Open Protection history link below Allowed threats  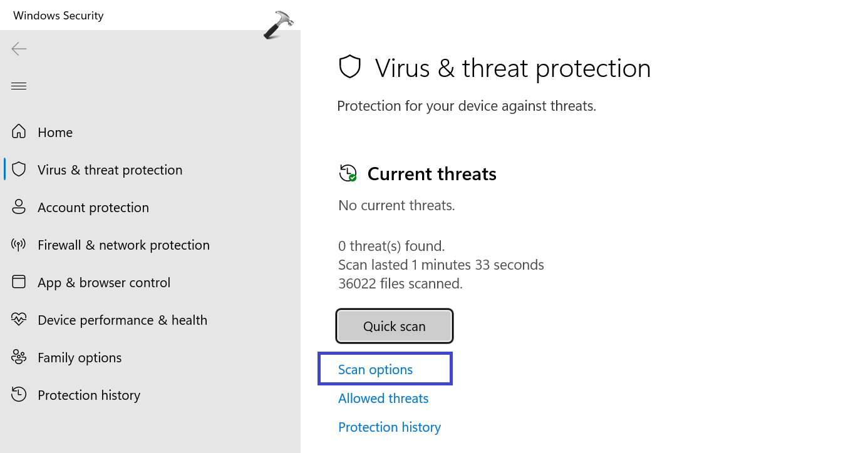[390, 427]
